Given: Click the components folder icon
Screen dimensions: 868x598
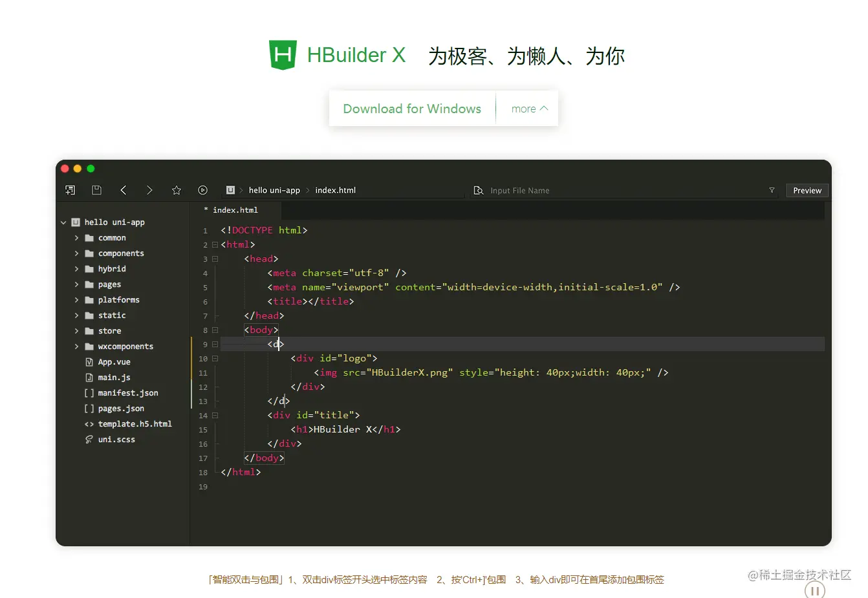Looking at the screenshot, I should (x=89, y=253).
